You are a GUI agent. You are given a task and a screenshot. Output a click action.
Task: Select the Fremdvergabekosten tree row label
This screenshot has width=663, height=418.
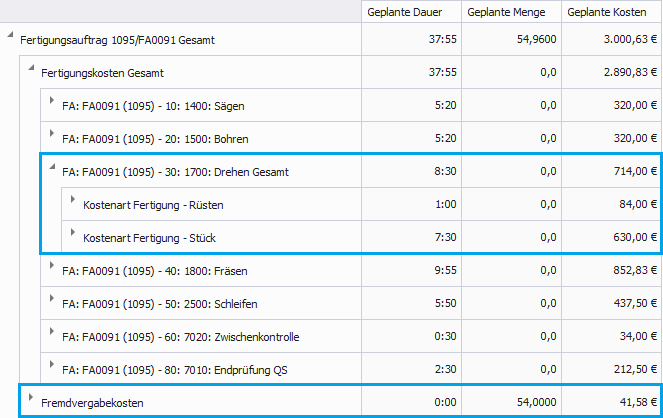click(92, 402)
